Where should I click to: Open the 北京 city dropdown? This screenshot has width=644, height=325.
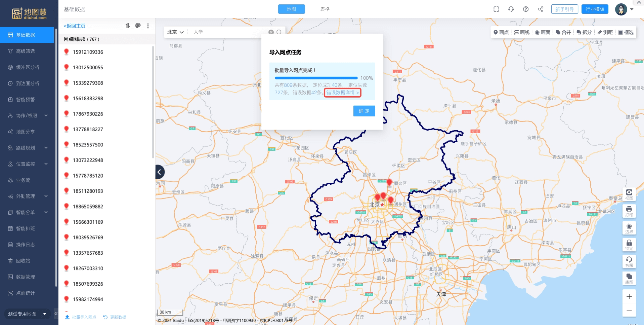pyautogui.click(x=175, y=32)
